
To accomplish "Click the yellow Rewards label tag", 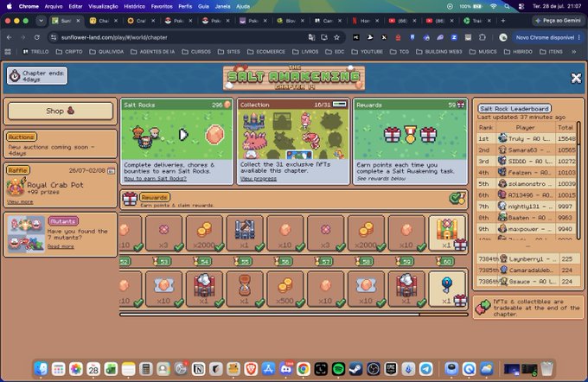I will click(155, 197).
